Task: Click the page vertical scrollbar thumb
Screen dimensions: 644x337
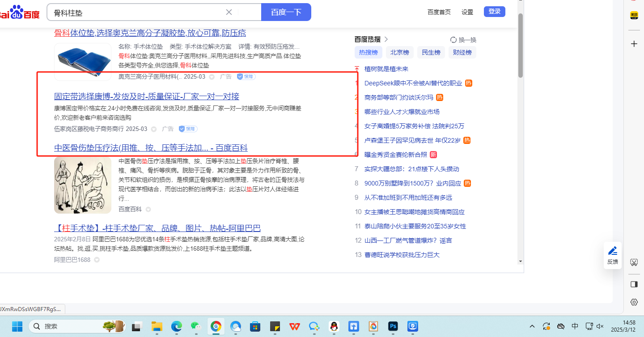Action: click(520, 45)
